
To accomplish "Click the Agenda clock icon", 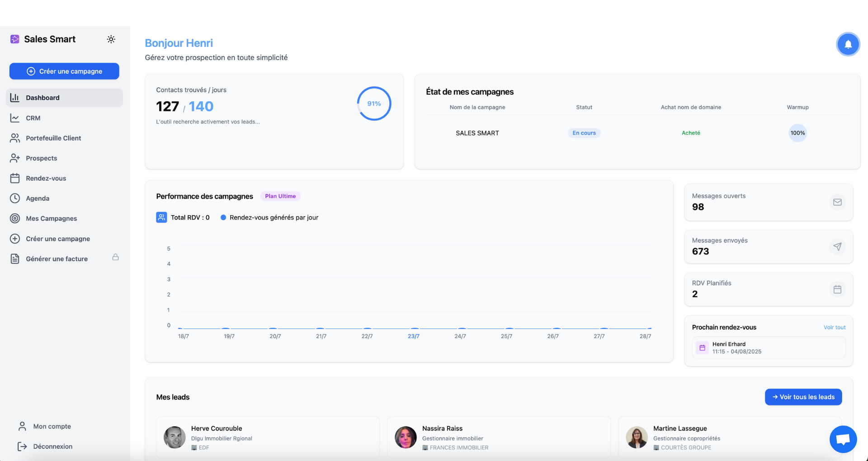I will [15, 198].
